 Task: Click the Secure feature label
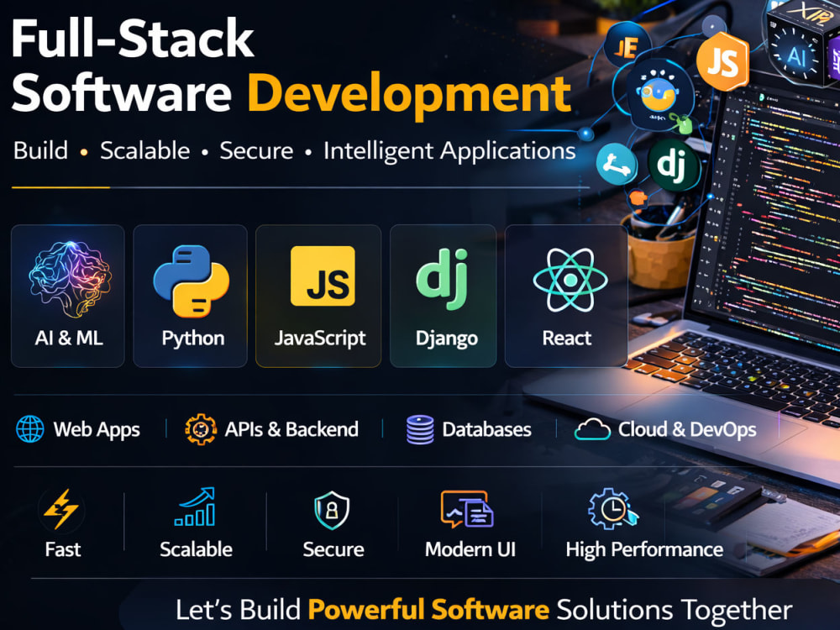333,549
